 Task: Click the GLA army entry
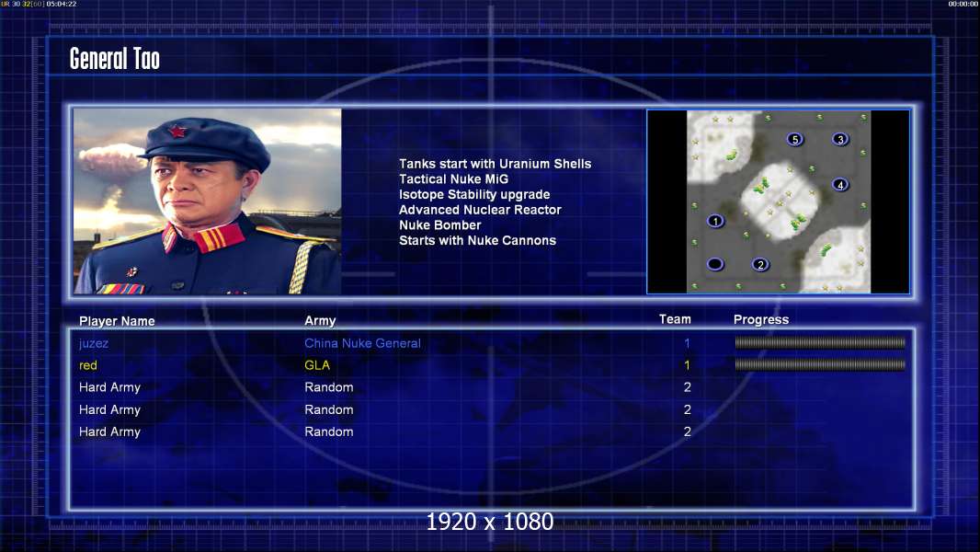pyautogui.click(x=317, y=365)
